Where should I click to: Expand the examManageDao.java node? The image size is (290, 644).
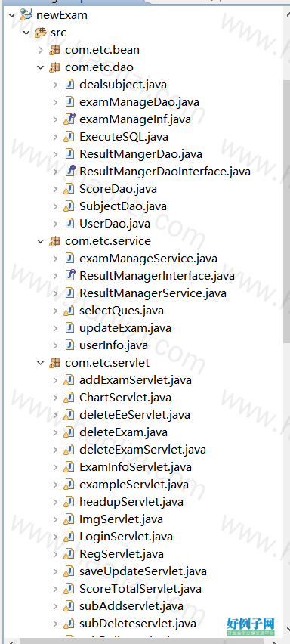55,102
